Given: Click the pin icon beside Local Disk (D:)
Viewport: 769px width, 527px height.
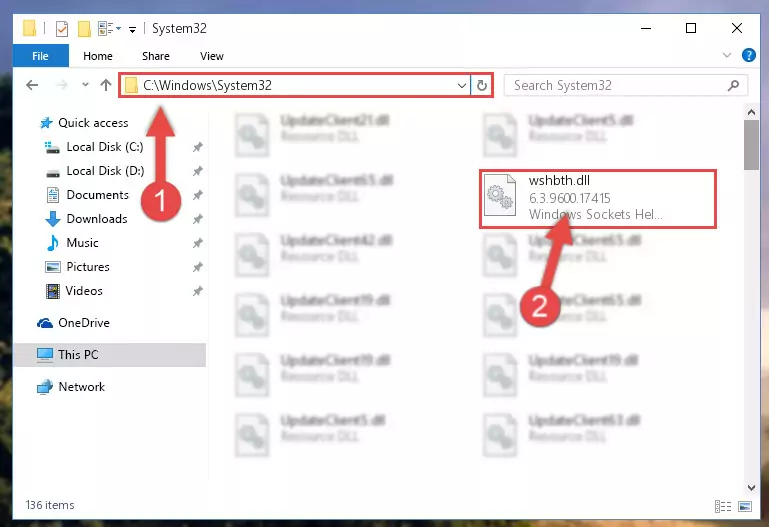Looking at the screenshot, I should point(198,171).
